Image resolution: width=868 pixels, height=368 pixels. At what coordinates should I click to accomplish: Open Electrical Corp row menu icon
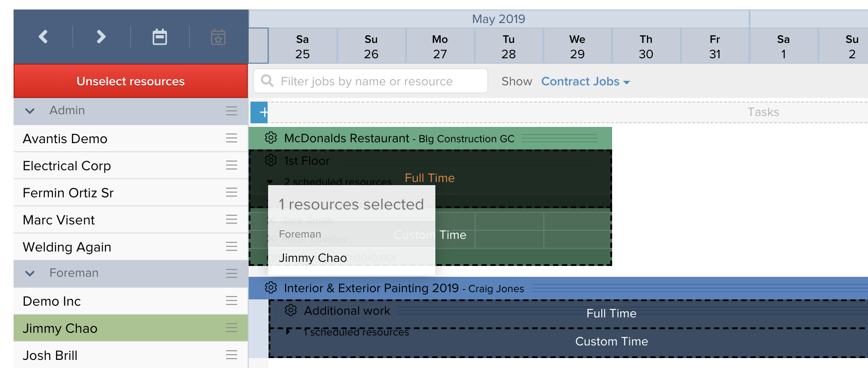click(x=231, y=165)
